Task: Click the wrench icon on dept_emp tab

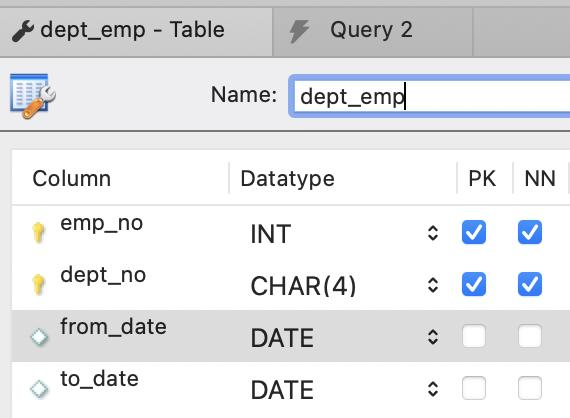Action: pos(23,31)
